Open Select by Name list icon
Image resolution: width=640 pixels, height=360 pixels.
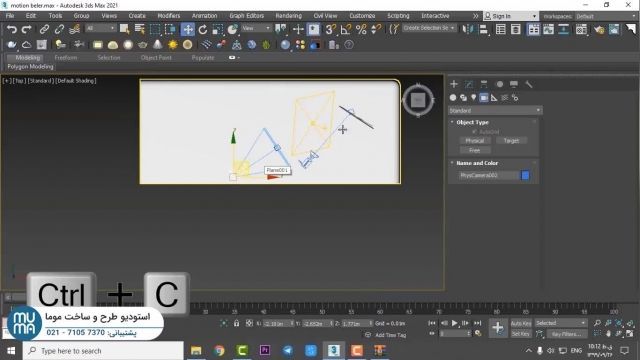(x=140, y=29)
